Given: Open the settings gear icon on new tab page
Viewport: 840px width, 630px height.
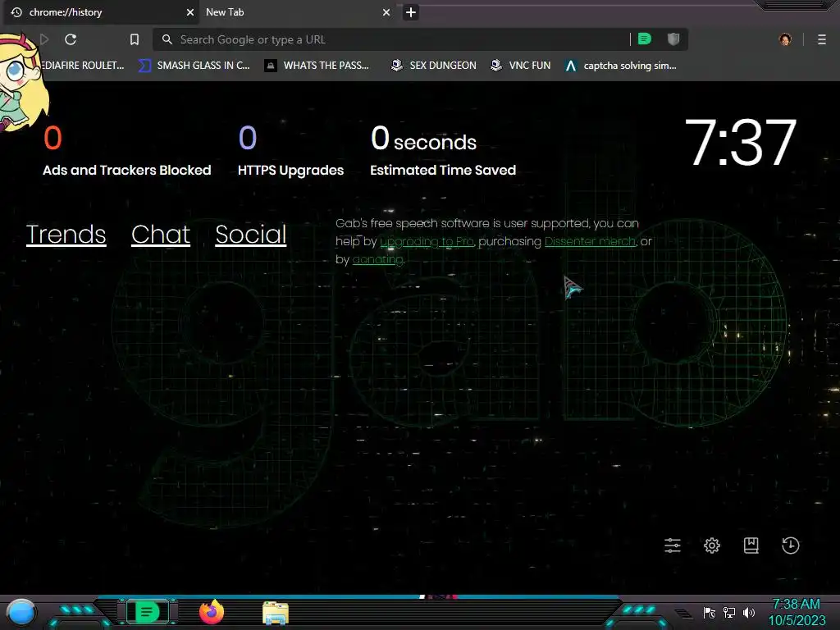Looking at the screenshot, I should pyautogui.click(x=712, y=546).
